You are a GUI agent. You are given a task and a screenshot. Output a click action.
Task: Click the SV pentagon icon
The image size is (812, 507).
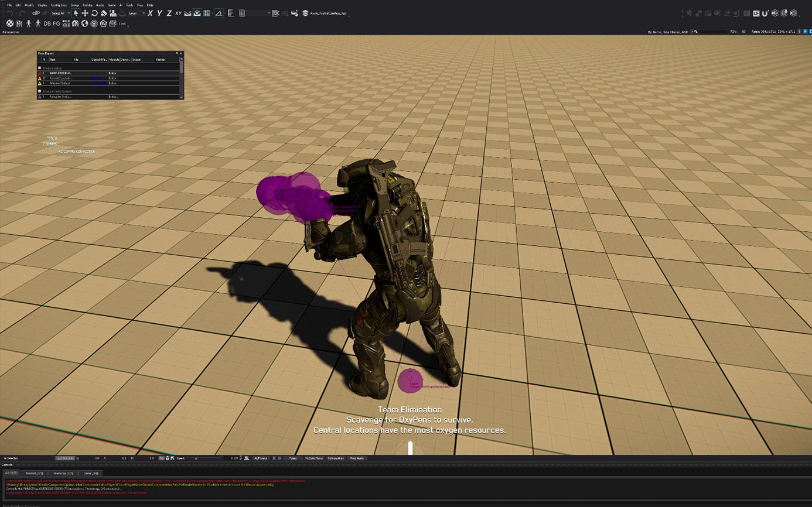(103, 23)
